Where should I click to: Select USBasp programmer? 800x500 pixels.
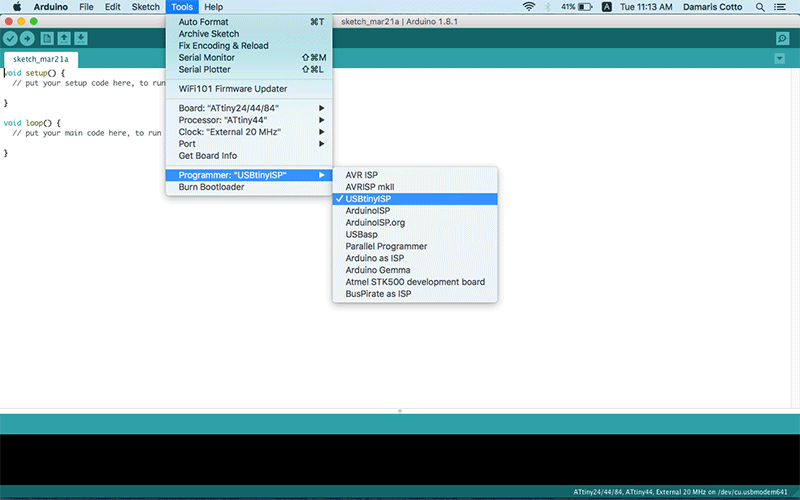[415, 234]
